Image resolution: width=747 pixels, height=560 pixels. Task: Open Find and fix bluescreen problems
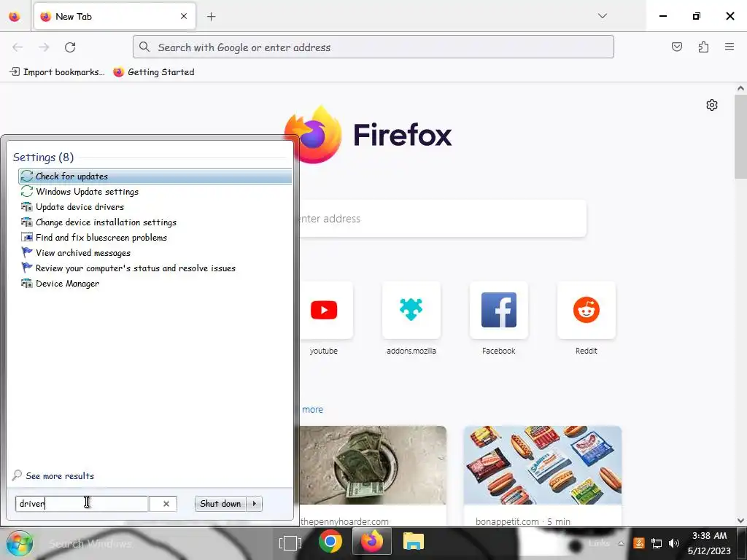(155, 237)
